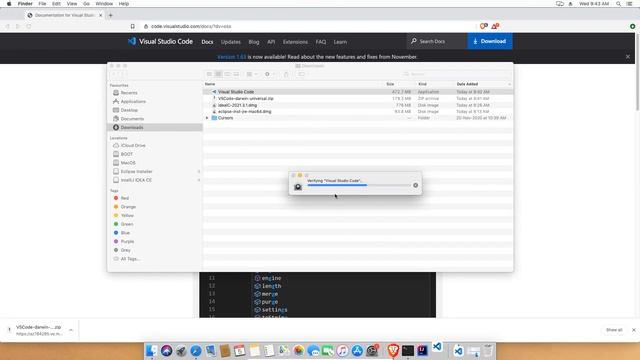This screenshot has height=360, width=640.
Task: Open Finder action gear dropdown
Action: point(269,74)
